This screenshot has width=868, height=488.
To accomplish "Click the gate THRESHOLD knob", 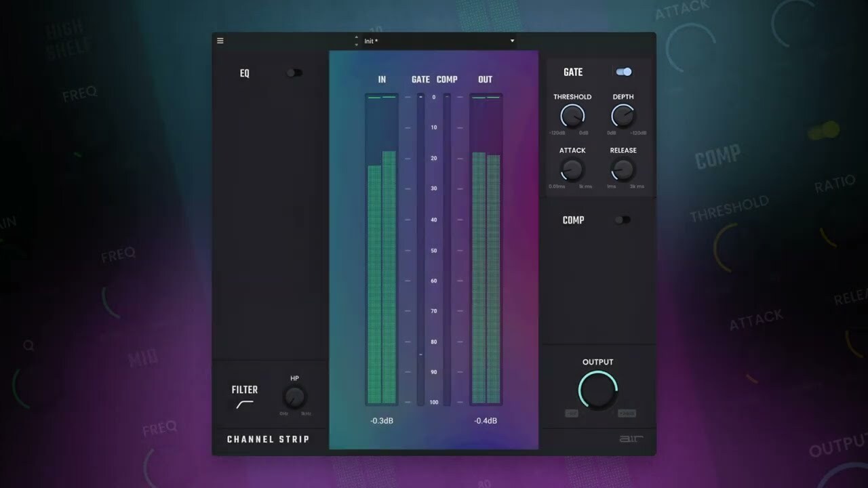I will tap(572, 117).
